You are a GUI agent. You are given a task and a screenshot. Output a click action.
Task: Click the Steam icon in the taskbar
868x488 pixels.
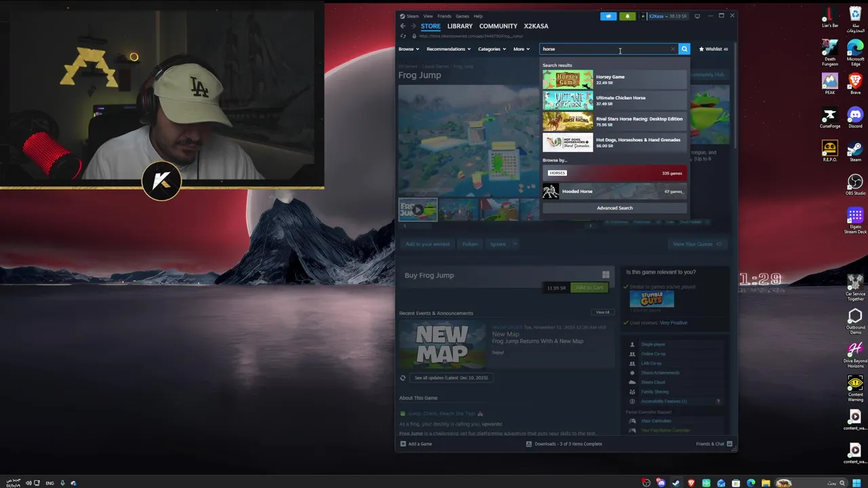675,483
